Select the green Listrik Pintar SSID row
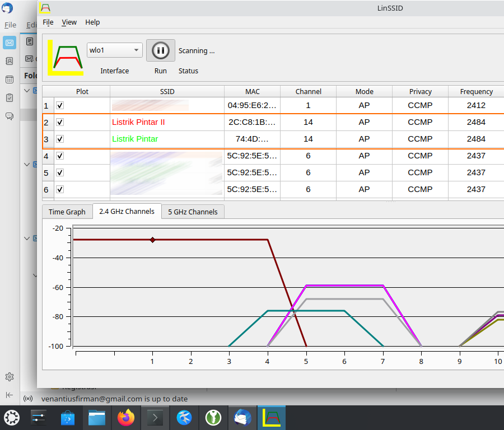This screenshot has width=504, height=430. [135, 139]
